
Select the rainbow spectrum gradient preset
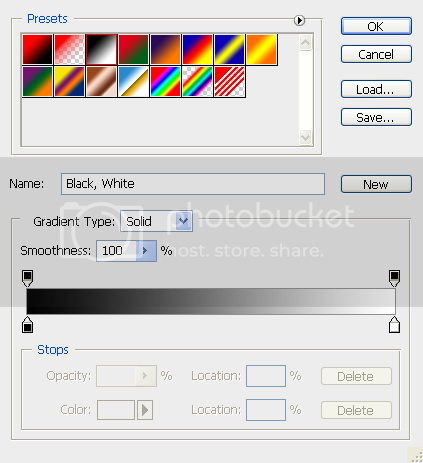165,82
